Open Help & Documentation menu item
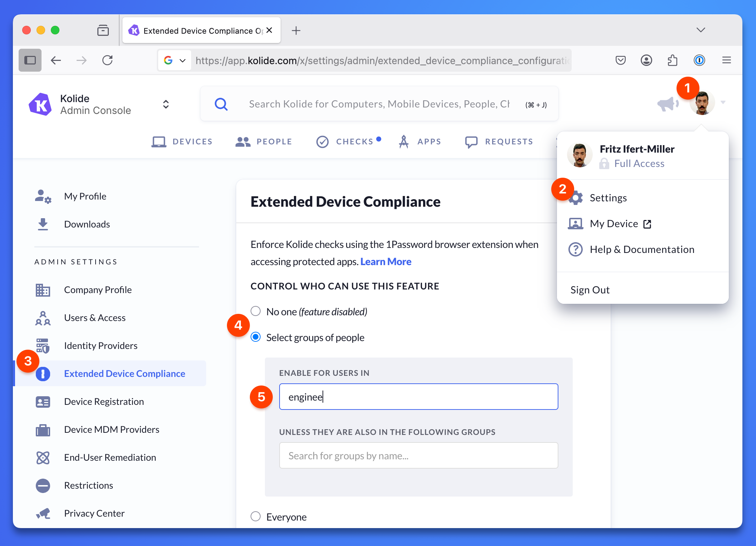Screen dimensions: 756x546 pyautogui.click(x=641, y=249)
